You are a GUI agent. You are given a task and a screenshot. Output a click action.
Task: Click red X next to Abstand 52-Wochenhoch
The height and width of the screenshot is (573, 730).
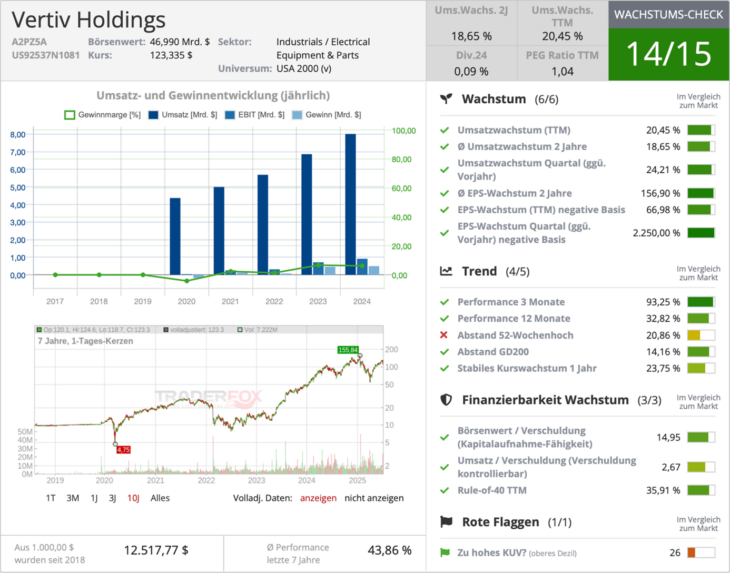(x=444, y=335)
